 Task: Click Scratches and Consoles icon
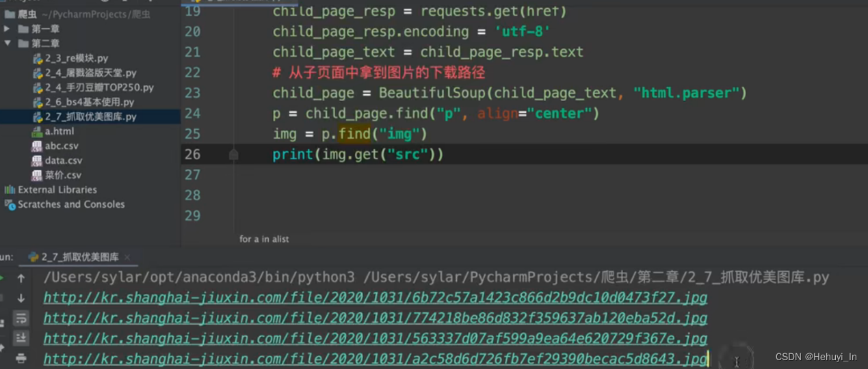(10, 204)
